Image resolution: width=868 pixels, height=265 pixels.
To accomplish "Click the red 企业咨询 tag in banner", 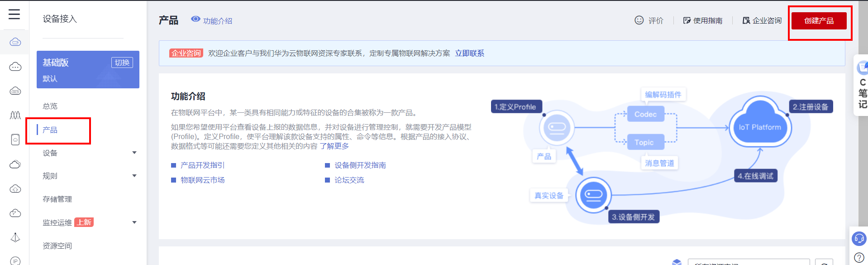I will click(186, 53).
